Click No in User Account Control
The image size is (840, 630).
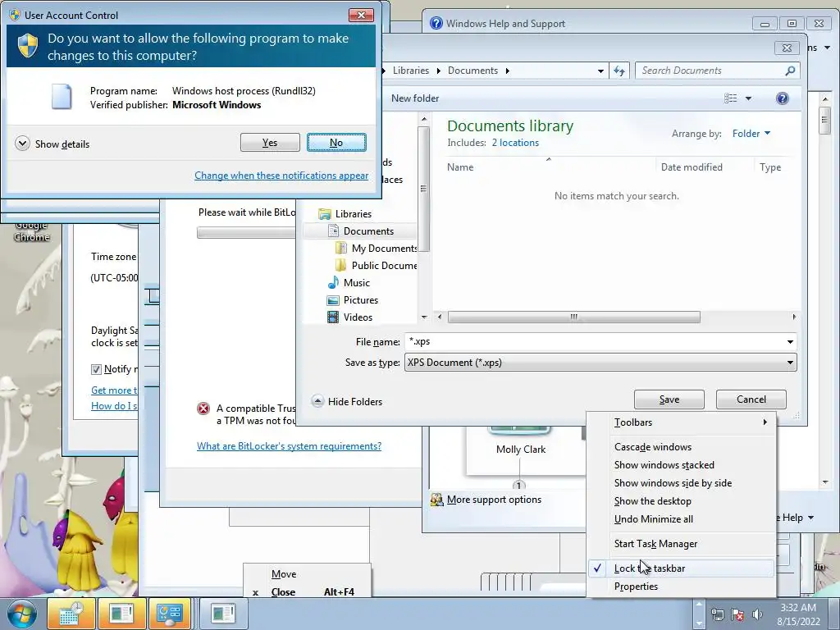[336, 143]
